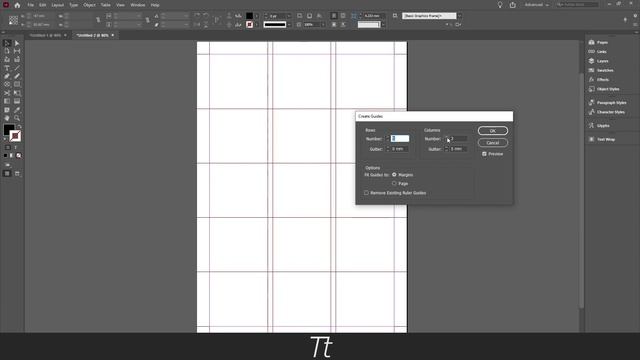Screen dimensions: 640x360
Task: Select the Gap tool
Action: point(17,51)
